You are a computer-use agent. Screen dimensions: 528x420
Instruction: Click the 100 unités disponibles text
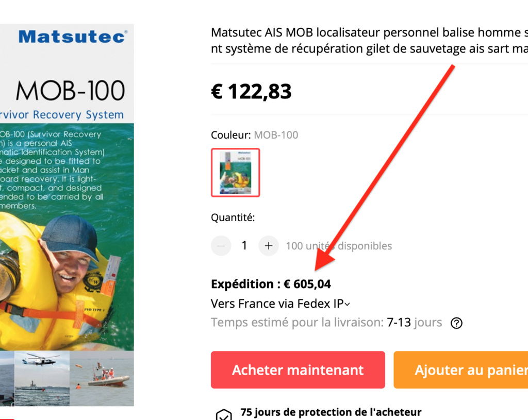click(339, 246)
